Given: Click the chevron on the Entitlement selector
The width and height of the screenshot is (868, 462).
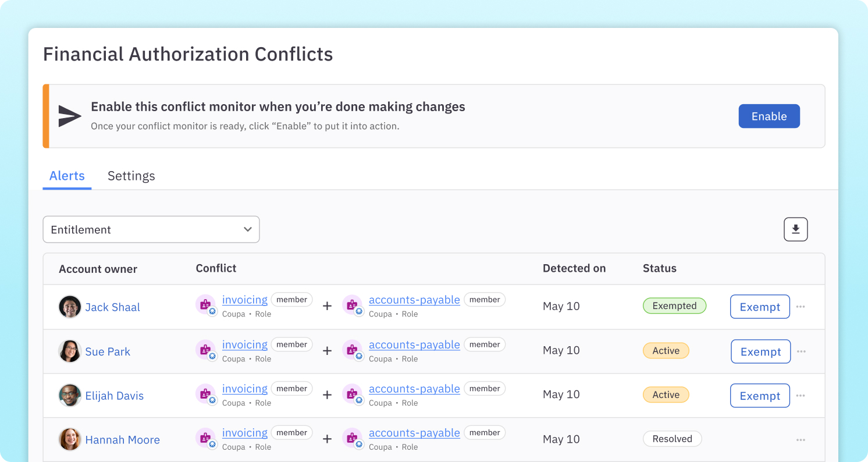Looking at the screenshot, I should (247, 229).
